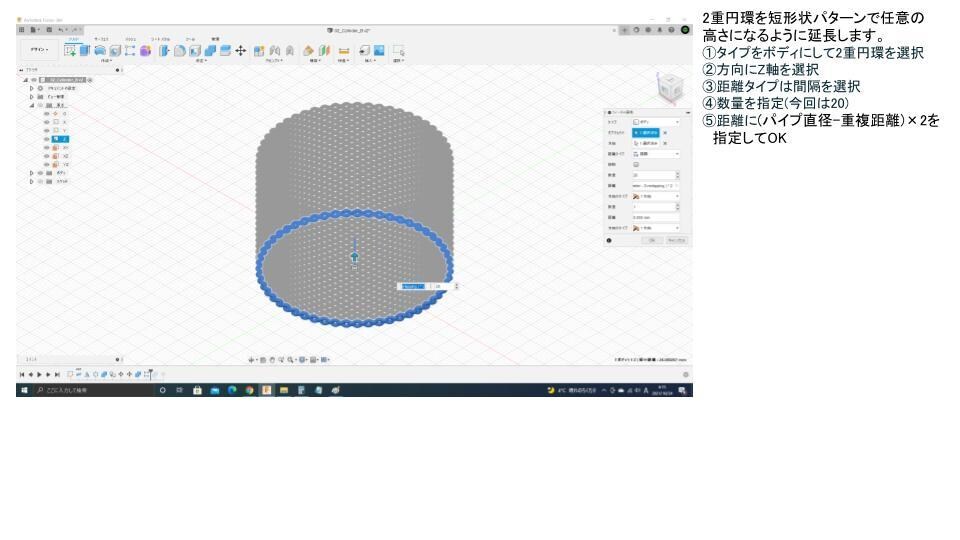Select the Press Pull tool
960x540 pixels.
(x=165, y=51)
